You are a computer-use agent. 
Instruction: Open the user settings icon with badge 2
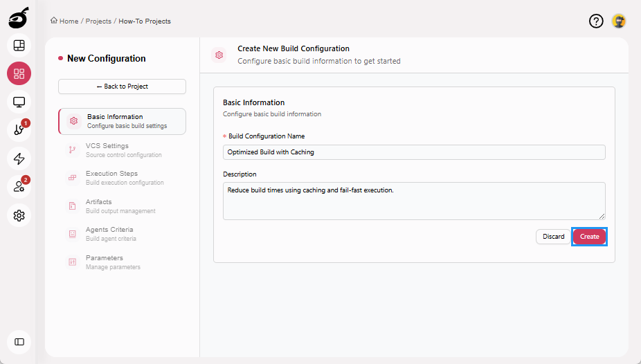(x=19, y=187)
